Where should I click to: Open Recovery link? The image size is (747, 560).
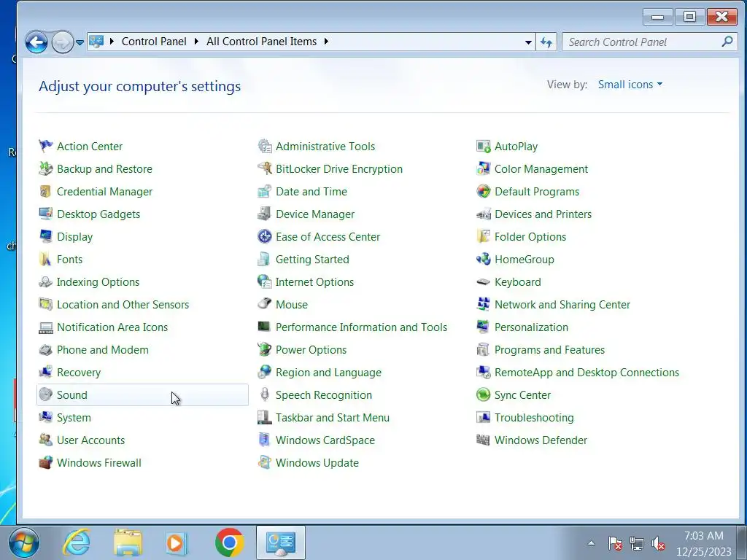pos(79,373)
